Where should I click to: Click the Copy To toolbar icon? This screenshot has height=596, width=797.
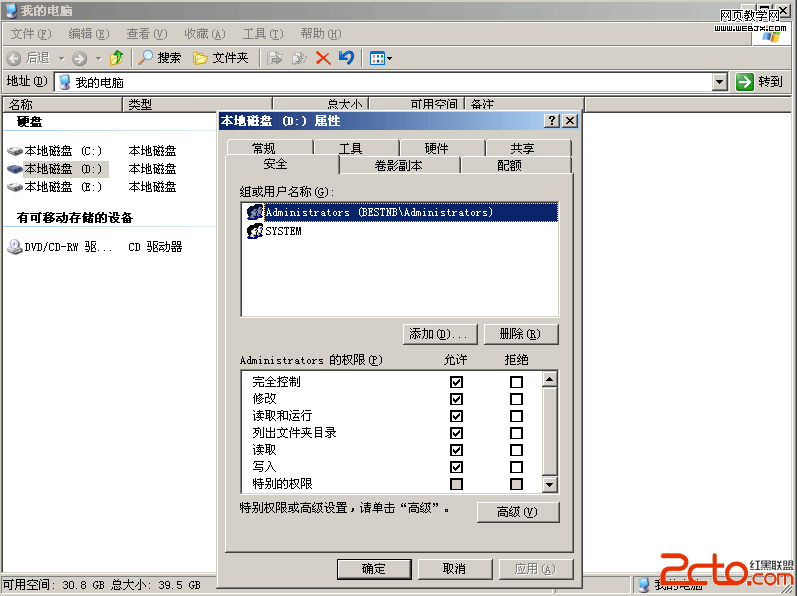coord(299,58)
